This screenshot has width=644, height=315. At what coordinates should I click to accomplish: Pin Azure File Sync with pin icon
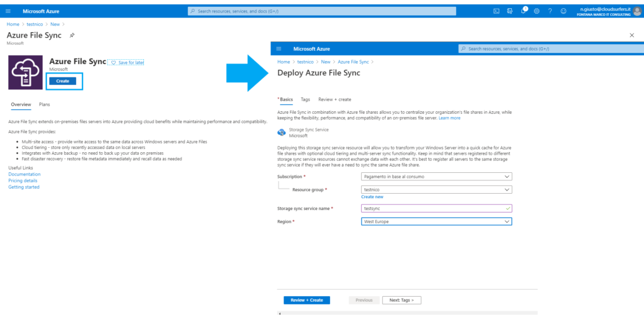[x=72, y=35]
